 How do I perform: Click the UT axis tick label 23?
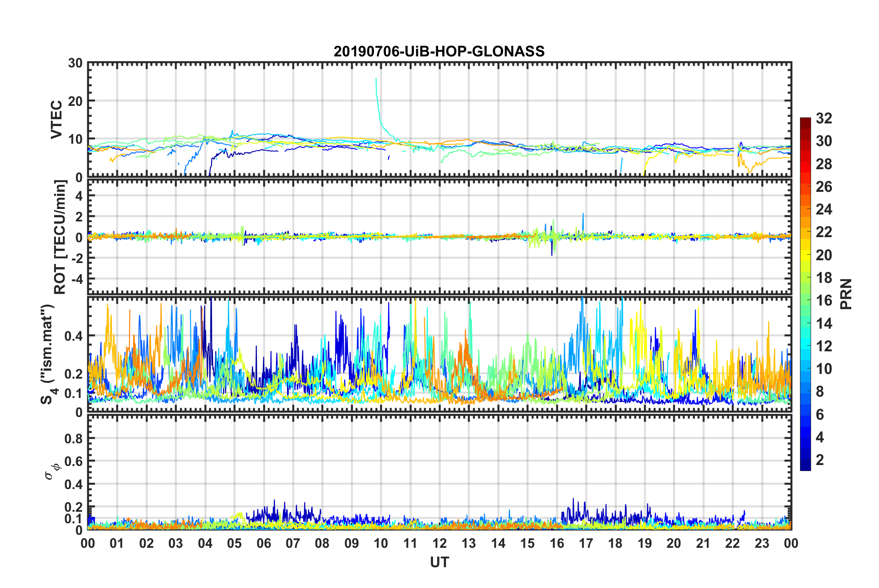[x=762, y=543]
